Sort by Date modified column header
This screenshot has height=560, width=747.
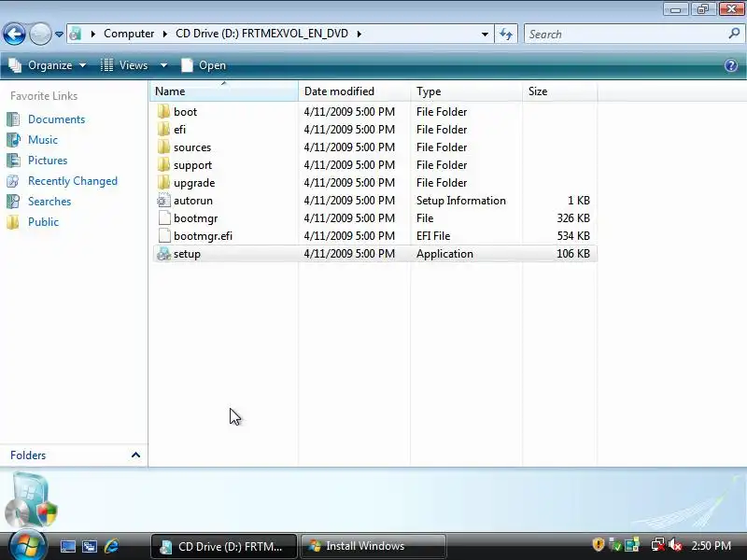pos(354,91)
